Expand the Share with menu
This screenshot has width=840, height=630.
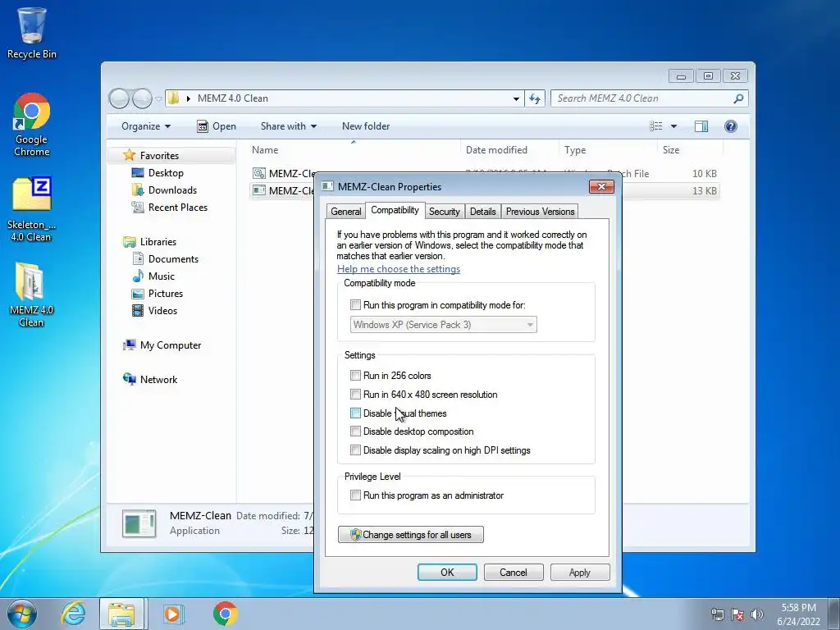288,126
